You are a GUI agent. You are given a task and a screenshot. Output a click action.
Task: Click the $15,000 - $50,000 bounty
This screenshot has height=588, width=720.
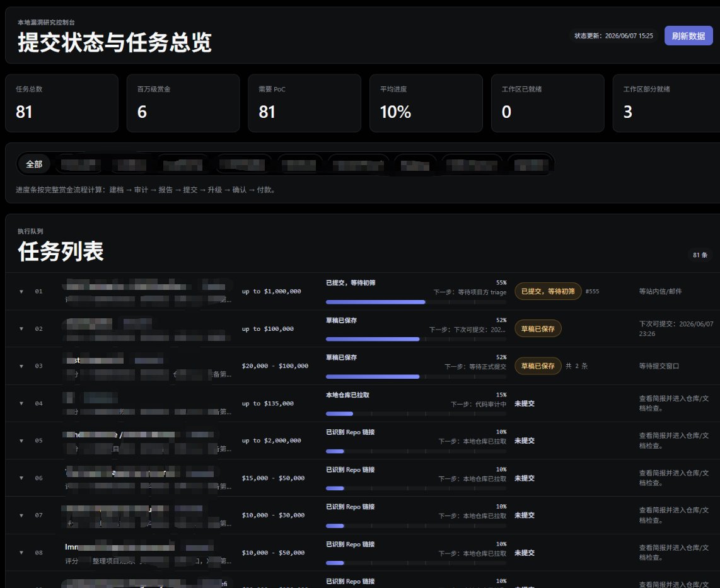pyautogui.click(x=273, y=478)
